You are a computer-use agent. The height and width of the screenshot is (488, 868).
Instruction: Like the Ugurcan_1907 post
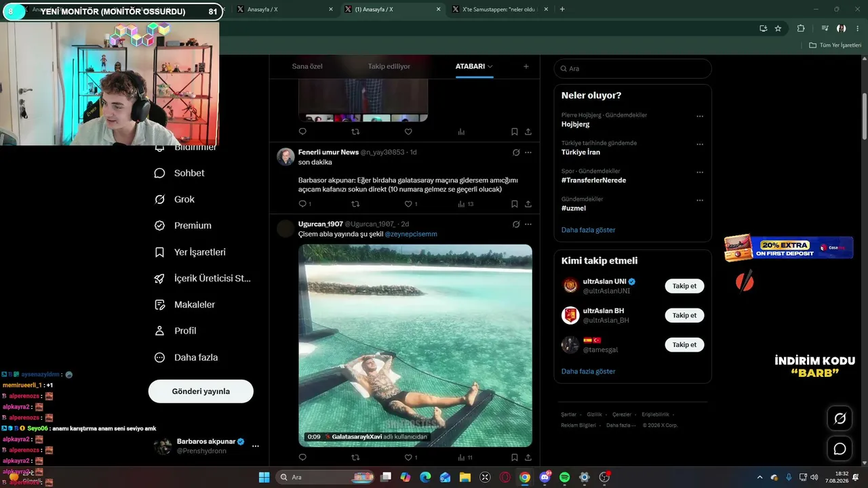(x=408, y=457)
